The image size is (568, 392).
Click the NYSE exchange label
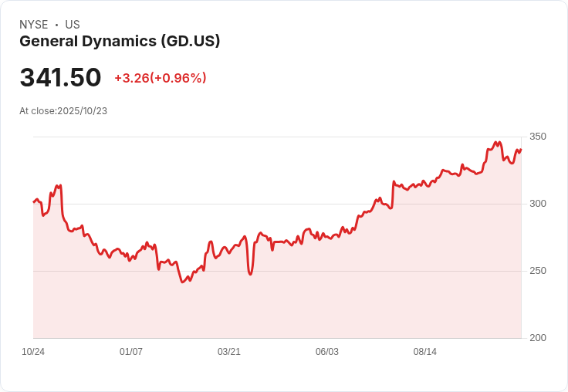pos(33,25)
